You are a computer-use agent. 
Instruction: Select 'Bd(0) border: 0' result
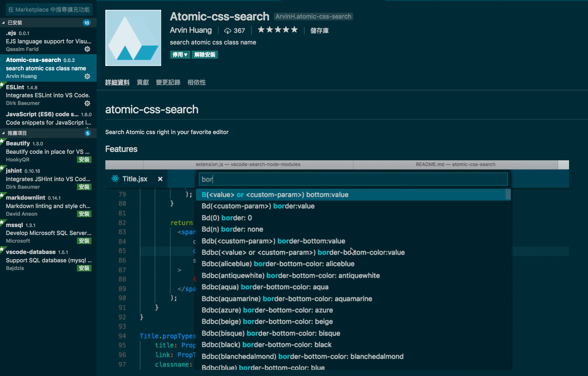[x=353, y=218]
